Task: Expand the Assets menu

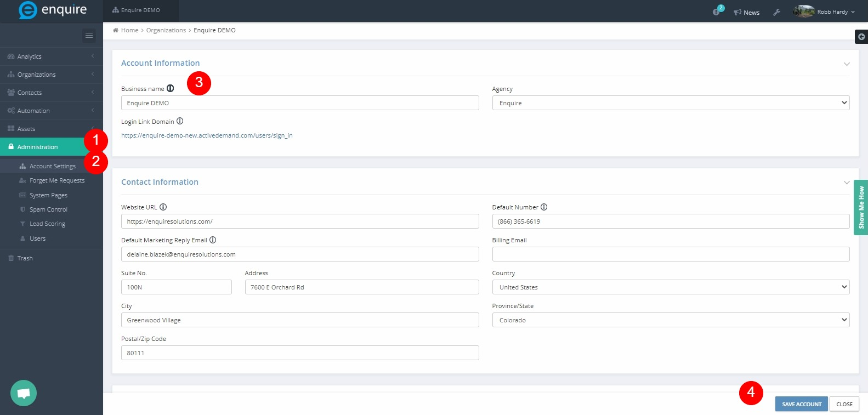Action: coord(52,129)
